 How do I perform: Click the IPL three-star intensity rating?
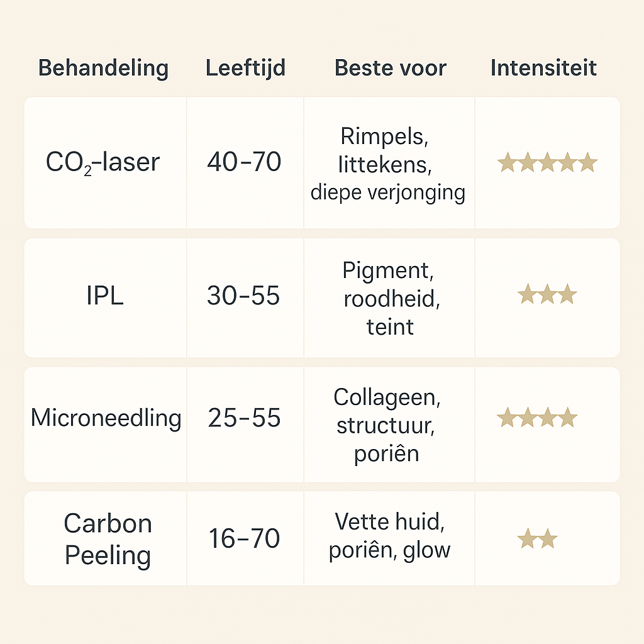pos(547,294)
